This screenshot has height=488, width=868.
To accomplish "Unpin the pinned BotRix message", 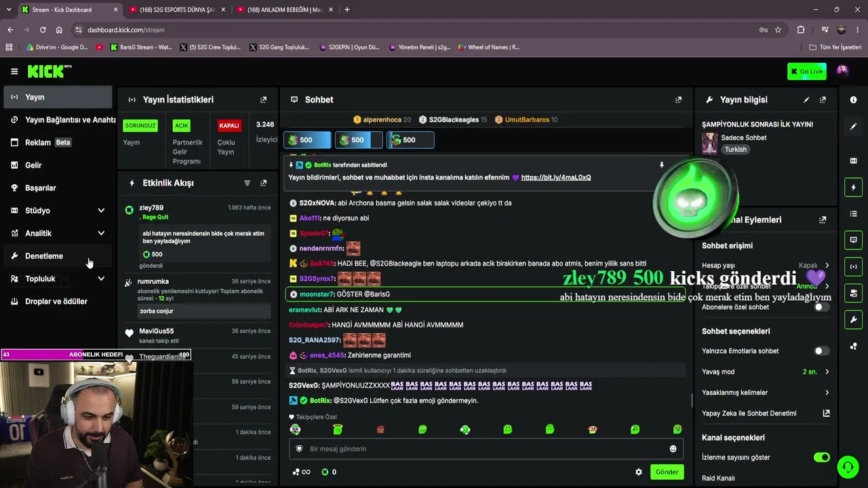I will point(662,165).
